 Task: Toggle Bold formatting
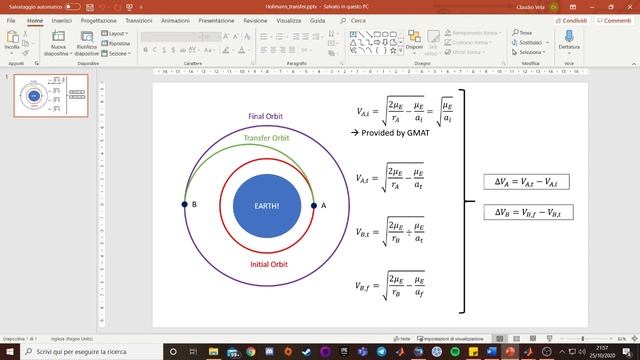click(146, 50)
